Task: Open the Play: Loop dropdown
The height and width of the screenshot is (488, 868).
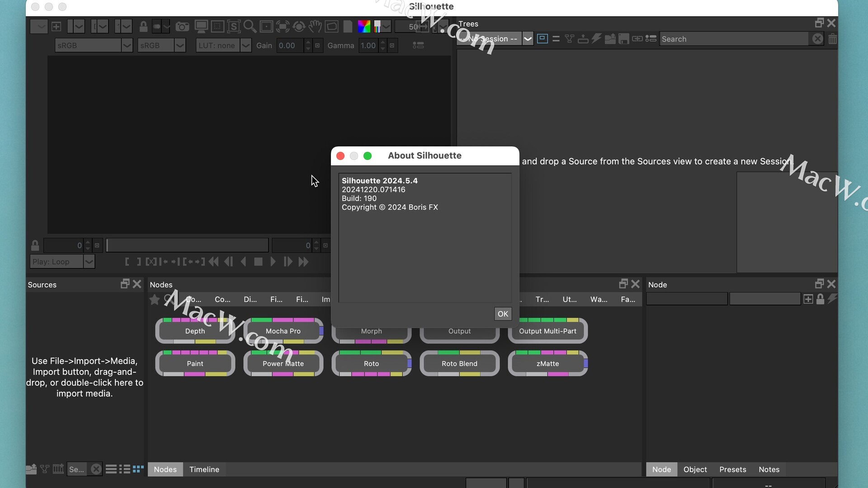Action: [62, 262]
